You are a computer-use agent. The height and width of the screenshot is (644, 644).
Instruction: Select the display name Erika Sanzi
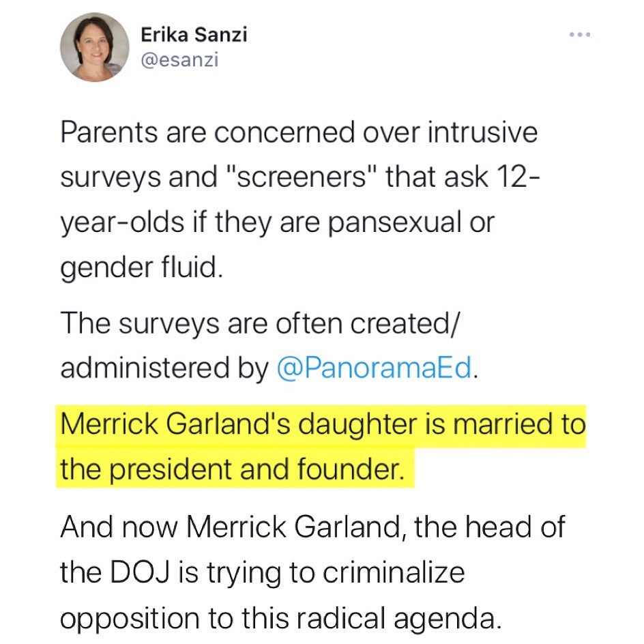(194, 33)
